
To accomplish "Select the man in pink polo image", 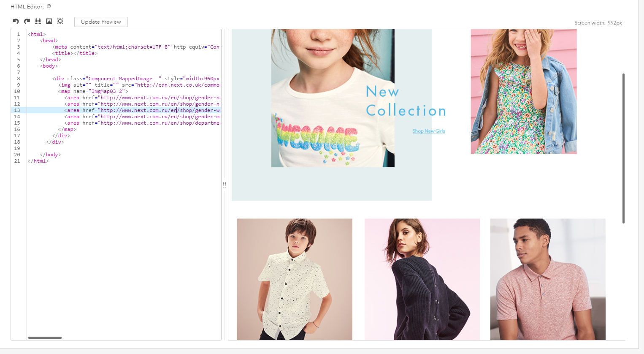I will click(x=548, y=279).
